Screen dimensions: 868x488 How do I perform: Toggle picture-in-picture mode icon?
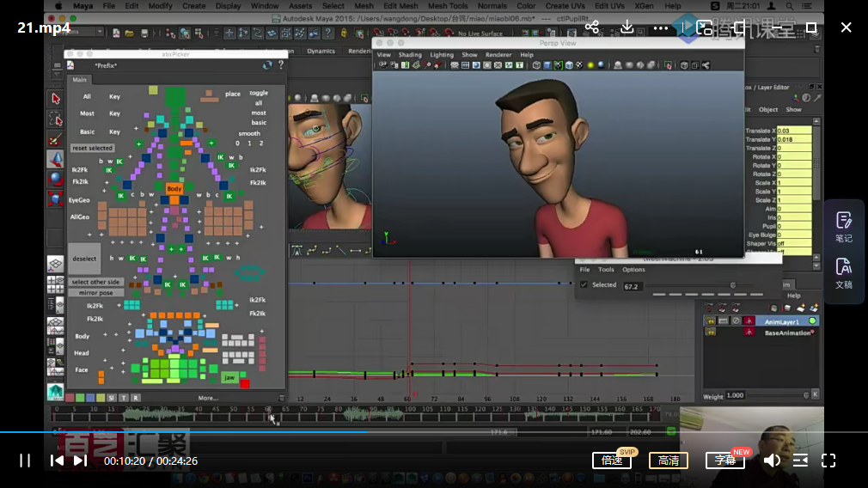[x=704, y=27]
